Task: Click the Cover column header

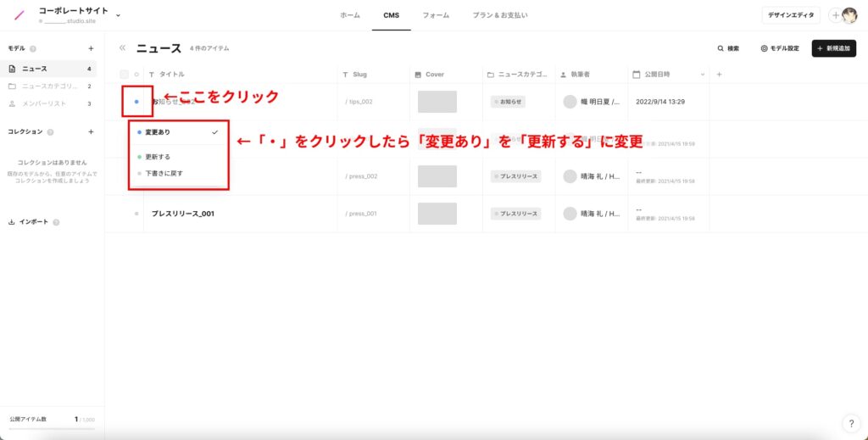Action: click(430, 74)
